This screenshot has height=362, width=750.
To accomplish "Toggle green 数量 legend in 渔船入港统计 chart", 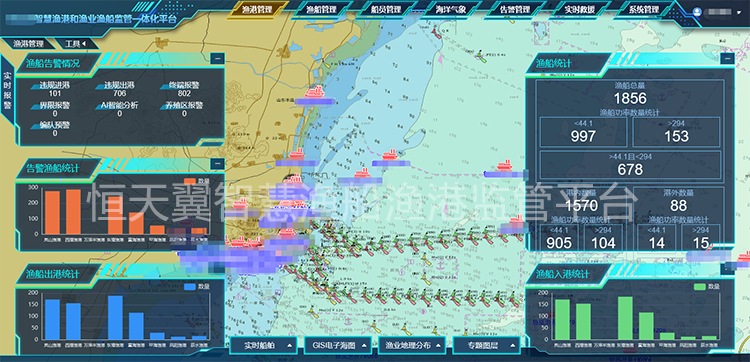I will (706, 286).
